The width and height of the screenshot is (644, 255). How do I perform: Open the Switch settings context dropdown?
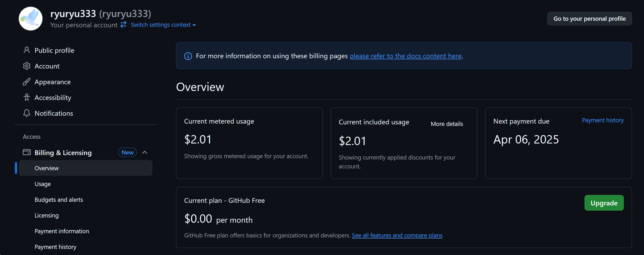pos(163,25)
